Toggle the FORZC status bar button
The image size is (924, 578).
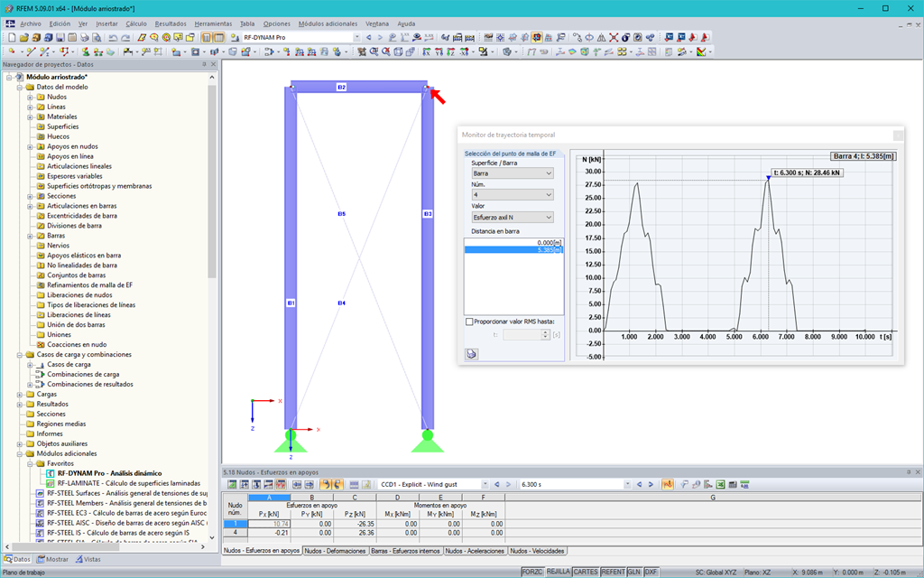[532, 572]
